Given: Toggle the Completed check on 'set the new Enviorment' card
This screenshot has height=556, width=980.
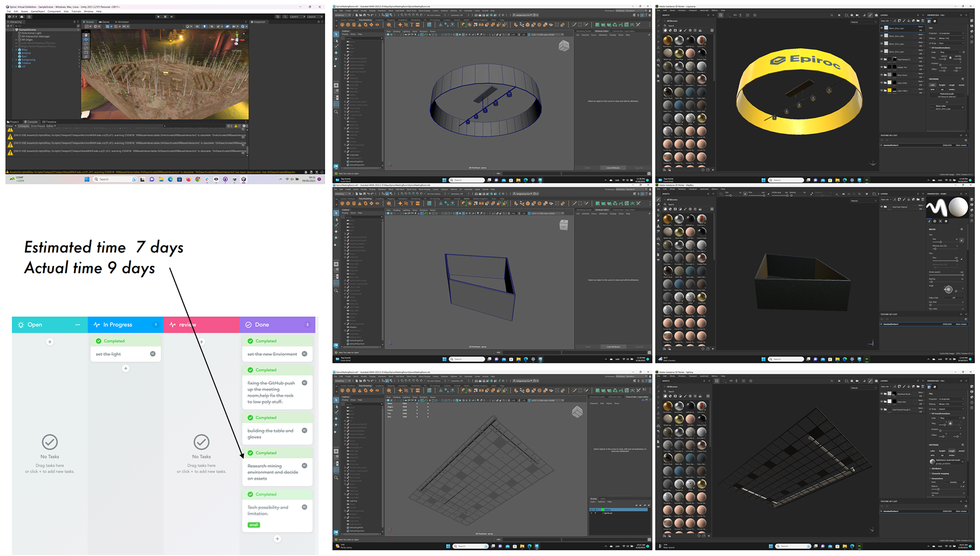Looking at the screenshot, I should [x=250, y=341].
